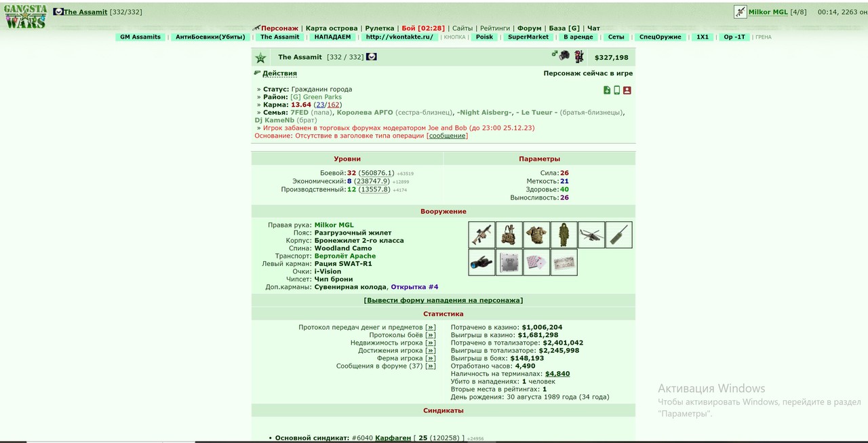
Task: Click the red contact card icon
Action: pos(627,90)
